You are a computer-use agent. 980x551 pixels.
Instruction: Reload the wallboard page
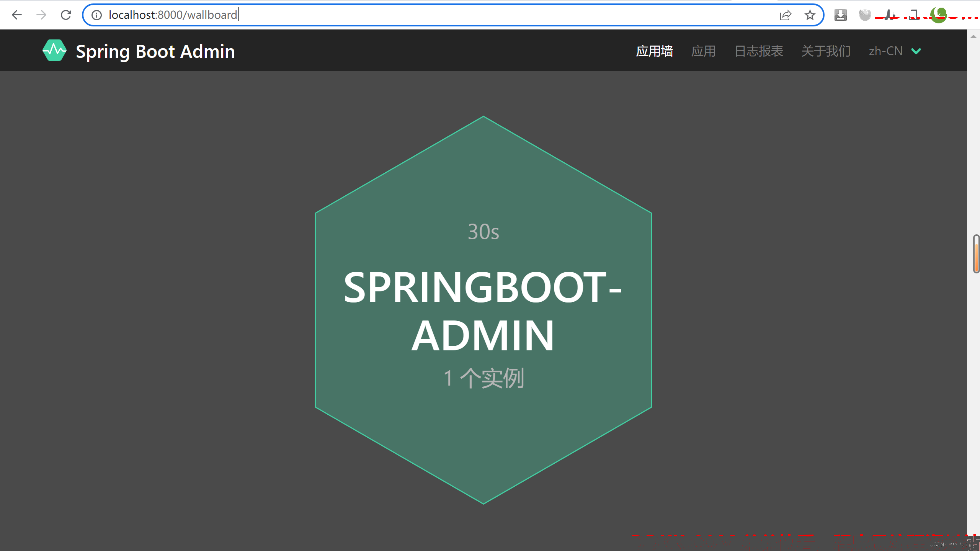pyautogui.click(x=66, y=15)
